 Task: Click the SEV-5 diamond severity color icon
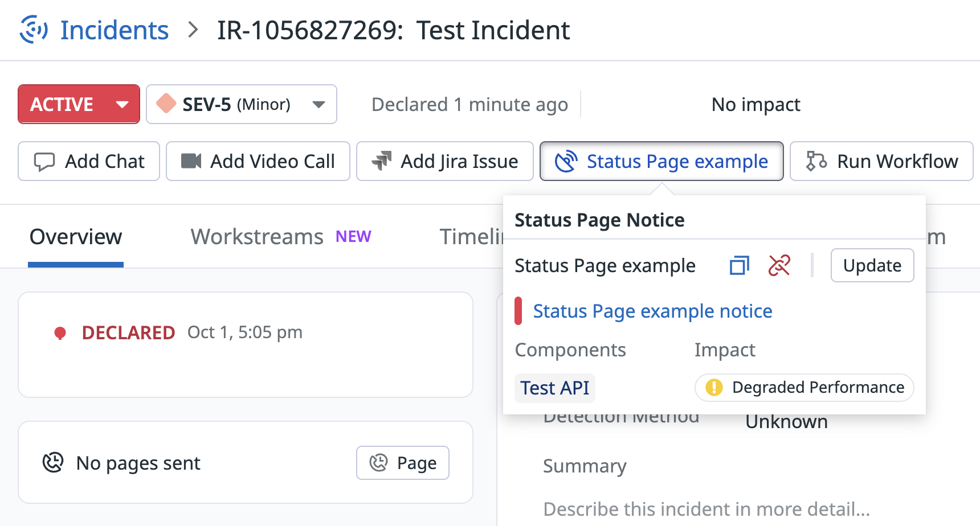(x=166, y=104)
